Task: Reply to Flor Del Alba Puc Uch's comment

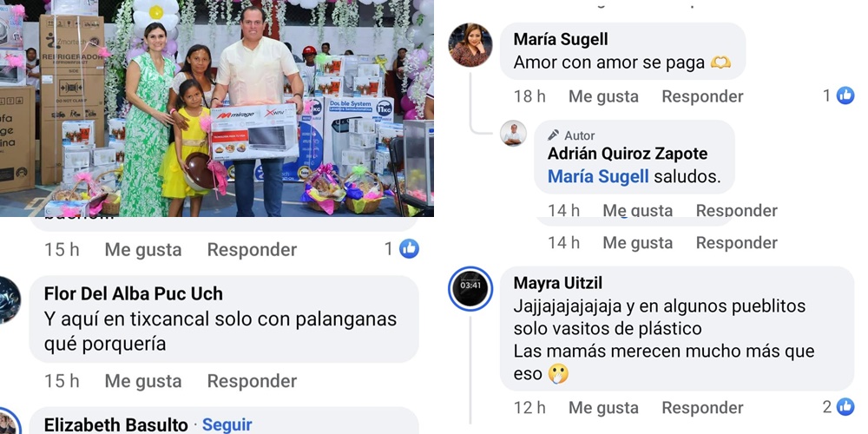Action: 252,381
